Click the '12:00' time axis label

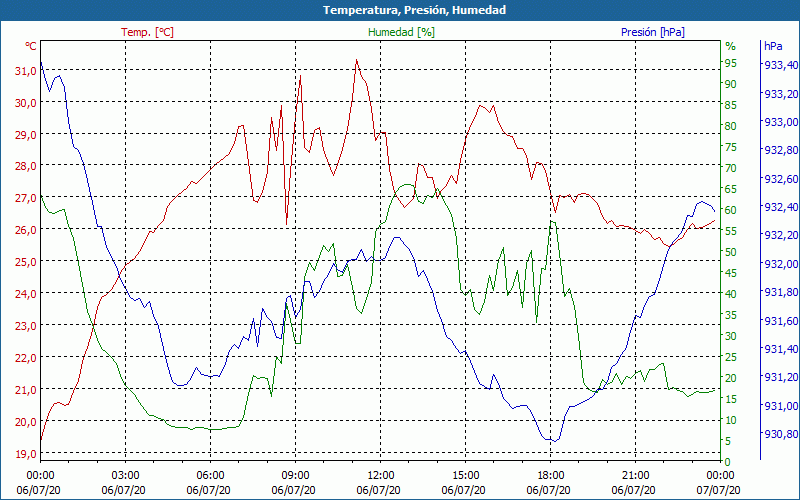[x=381, y=474]
